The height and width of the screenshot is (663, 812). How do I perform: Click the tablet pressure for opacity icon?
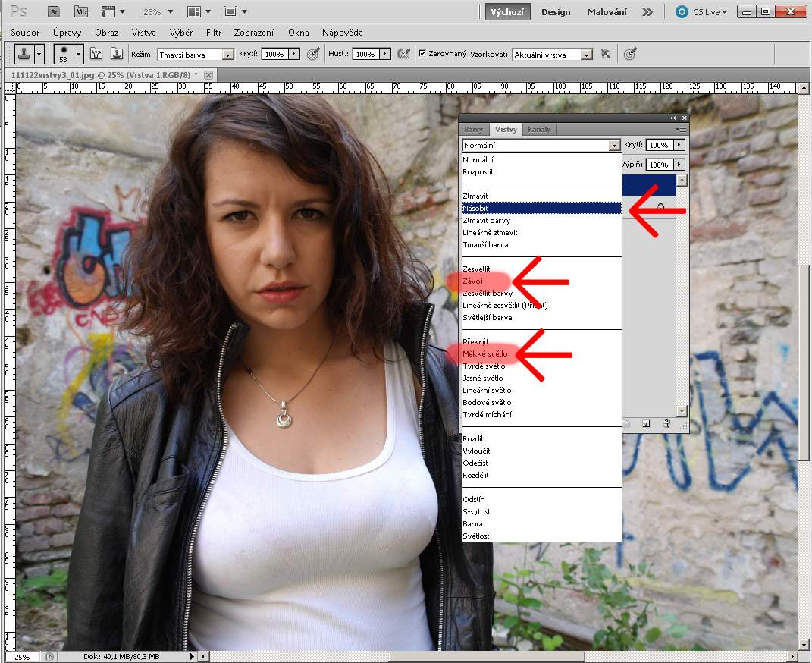point(312,54)
